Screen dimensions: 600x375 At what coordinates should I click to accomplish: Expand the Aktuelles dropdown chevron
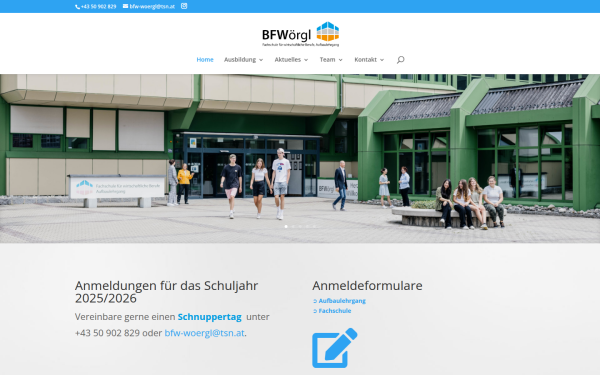pyautogui.click(x=306, y=60)
